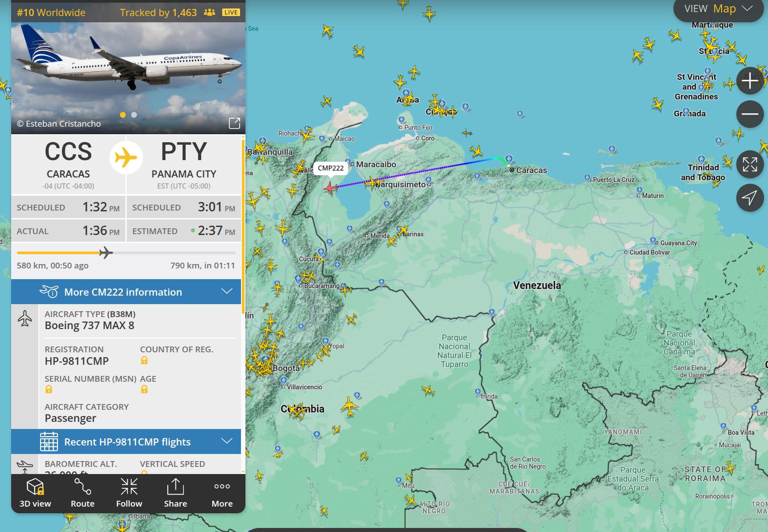The width and height of the screenshot is (768, 532).
Task: Show the first aircraft photo dot
Action: click(x=123, y=115)
